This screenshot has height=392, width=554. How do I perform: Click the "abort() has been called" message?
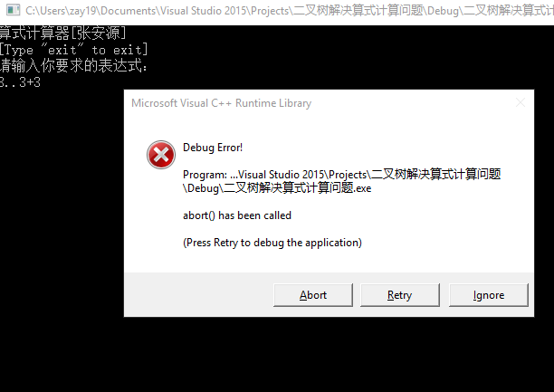(237, 215)
